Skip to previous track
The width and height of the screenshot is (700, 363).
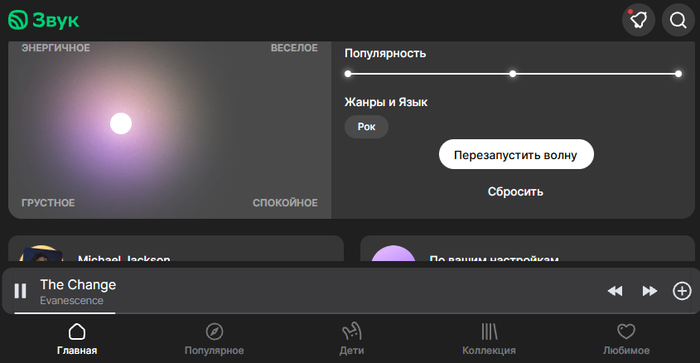615,291
